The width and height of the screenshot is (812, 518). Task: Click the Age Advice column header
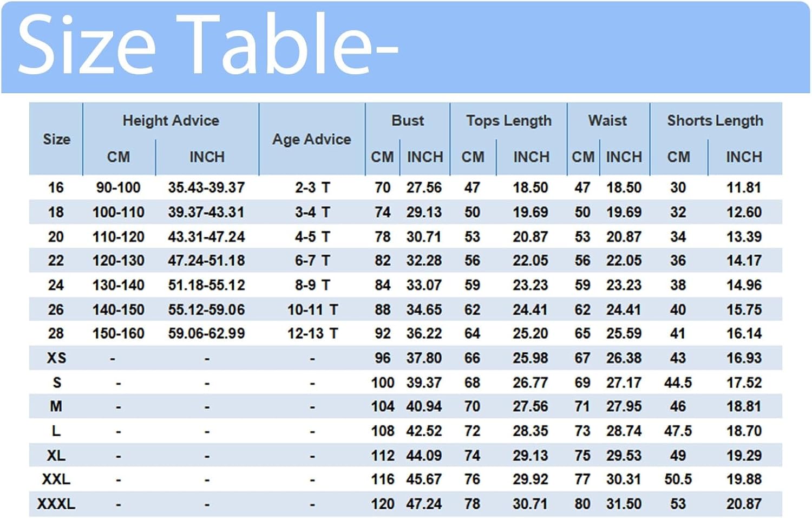pyautogui.click(x=312, y=139)
